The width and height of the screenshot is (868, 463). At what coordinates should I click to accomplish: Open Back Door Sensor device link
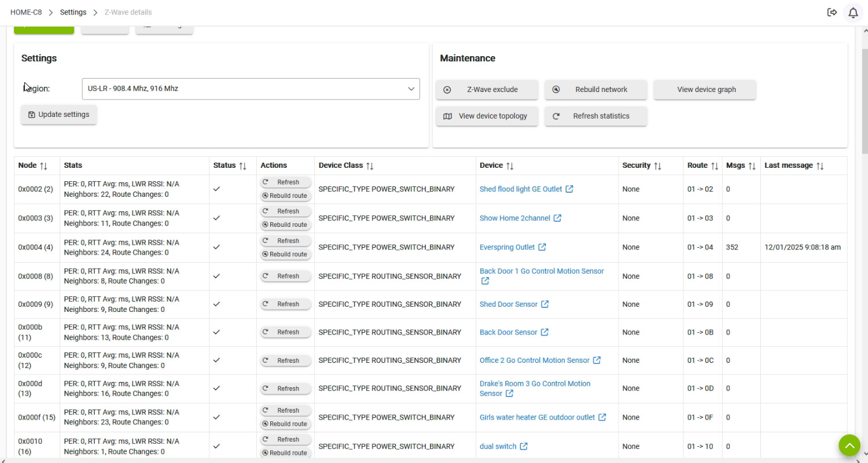tap(508, 332)
